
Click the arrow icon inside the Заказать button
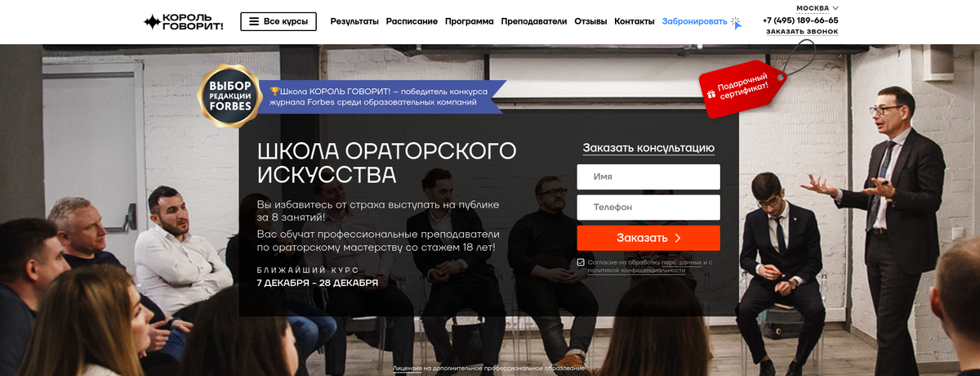(x=677, y=238)
